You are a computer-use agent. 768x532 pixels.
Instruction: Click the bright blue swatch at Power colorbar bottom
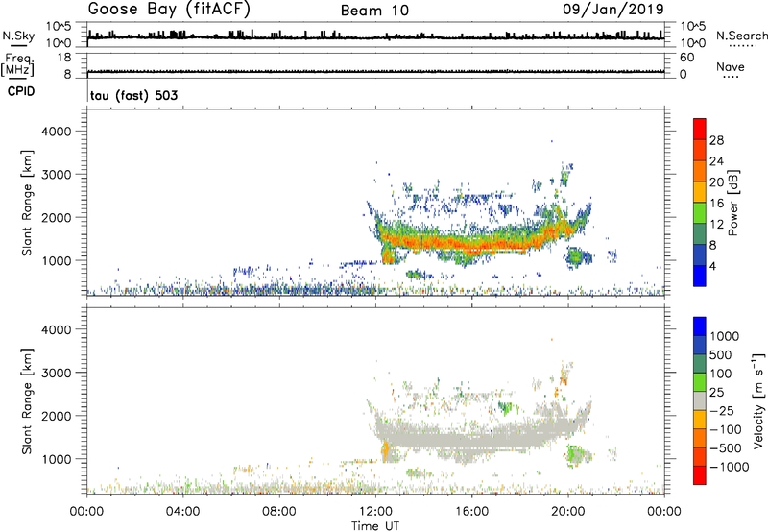coord(700,276)
